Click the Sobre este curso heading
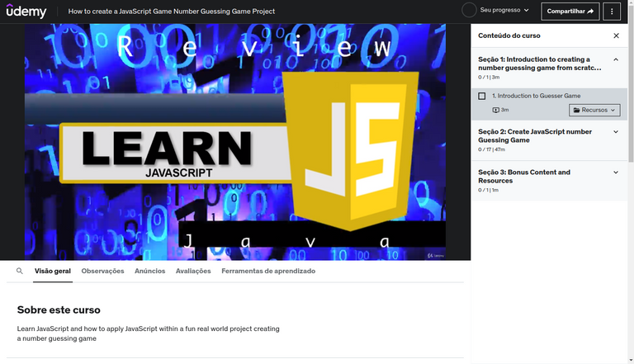The width and height of the screenshot is (634, 364). coord(59,310)
